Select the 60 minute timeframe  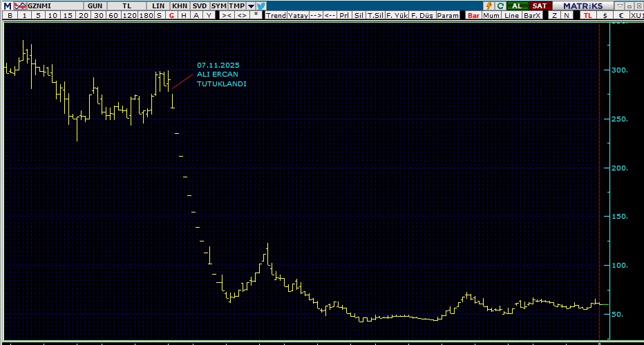click(x=113, y=15)
